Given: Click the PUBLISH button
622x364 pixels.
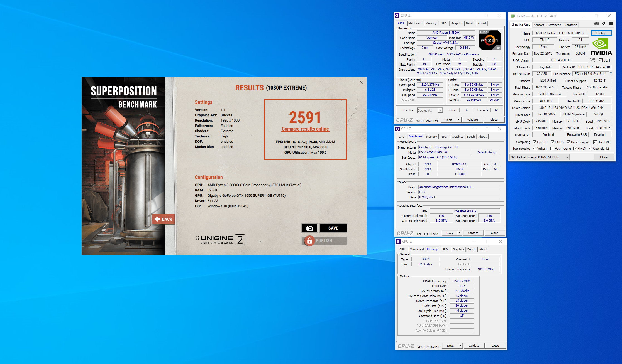Looking at the screenshot, I should [324, 241].
